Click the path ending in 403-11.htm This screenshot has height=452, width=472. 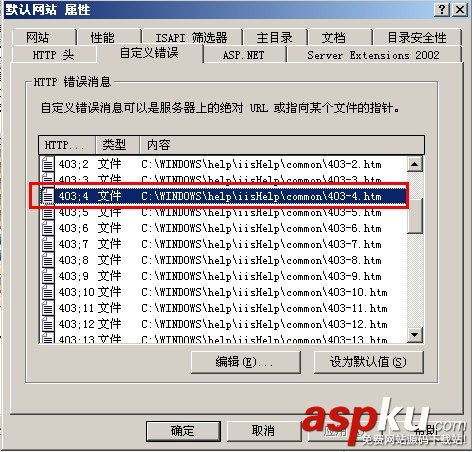(x=264, y=308)
